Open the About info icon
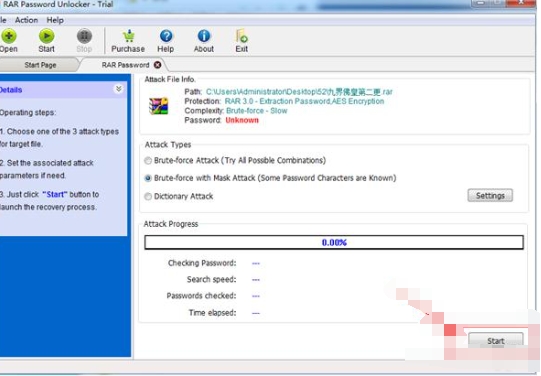Screen dimensions: 541x376 point(204,36)
